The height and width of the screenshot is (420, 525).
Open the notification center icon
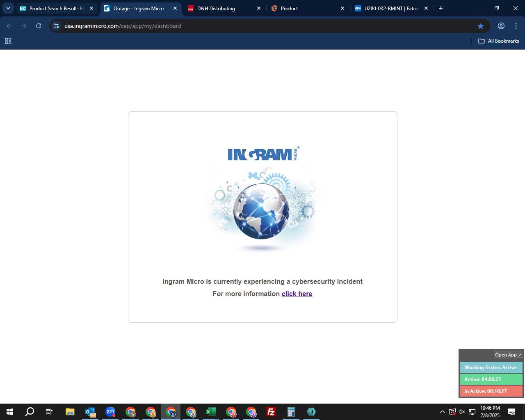tap(511, 412)
